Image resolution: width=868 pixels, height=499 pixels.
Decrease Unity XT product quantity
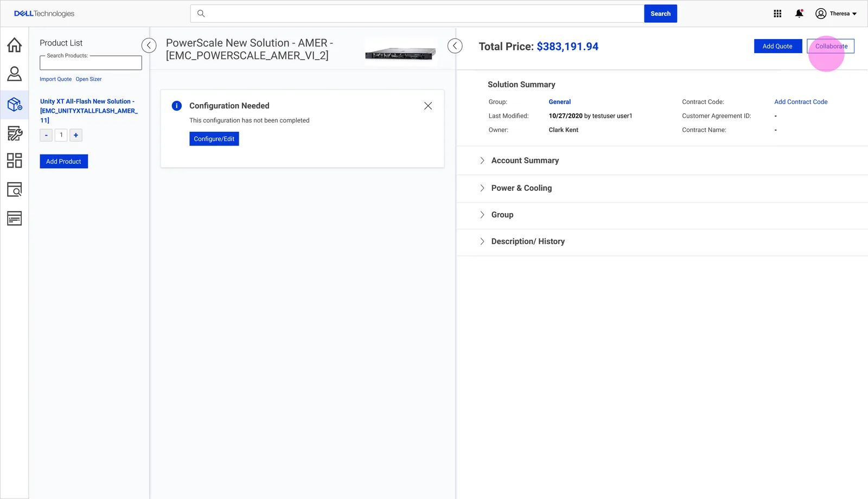tap(46, 135)
